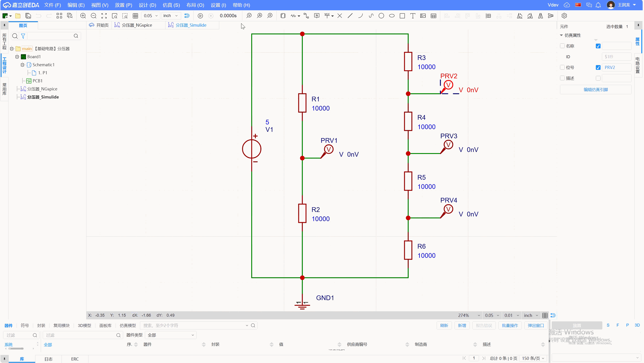644x363 pixels.
Task: Enable the 名称 property checkbox
Action: click(562, 46)
